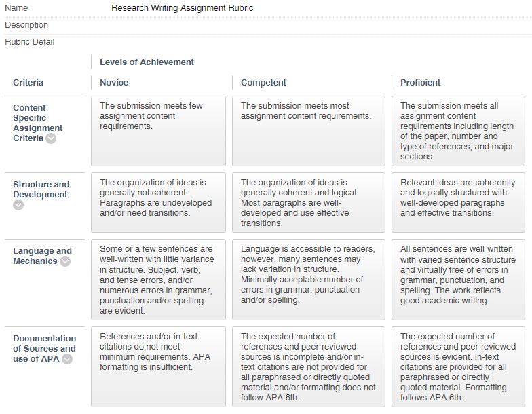This screenshot has height=414, width=532.
Task: Open Structure and Development chevron menu
Action: click(x=18, y=205)
